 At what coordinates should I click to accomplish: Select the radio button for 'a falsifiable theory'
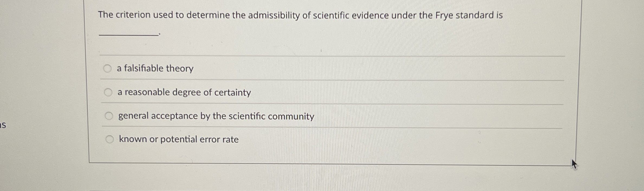pos(109,69)
